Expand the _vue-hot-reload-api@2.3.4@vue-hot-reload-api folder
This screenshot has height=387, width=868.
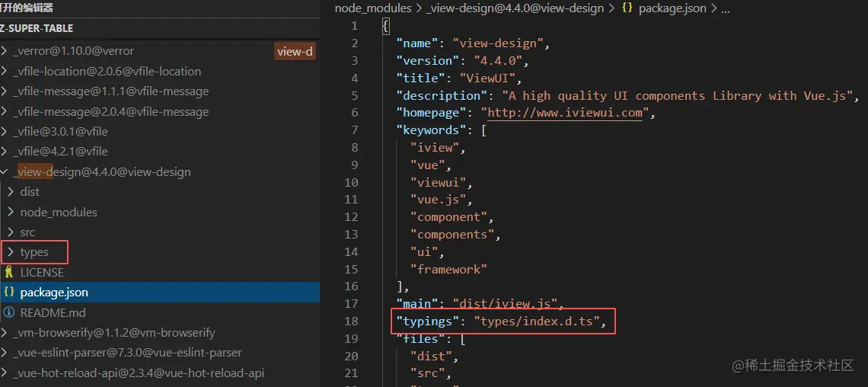tap(4, 372)
